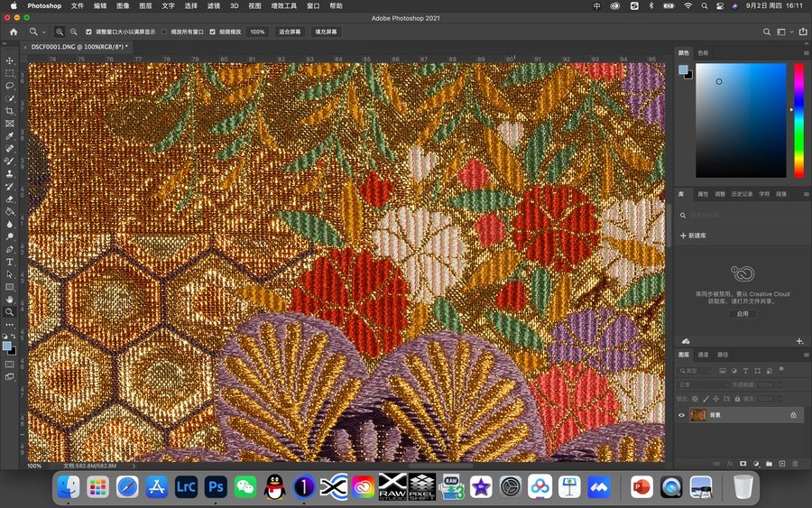812x508 pixels.
Task: Click the Home icon in options bar
Action: tap(13, 32)
